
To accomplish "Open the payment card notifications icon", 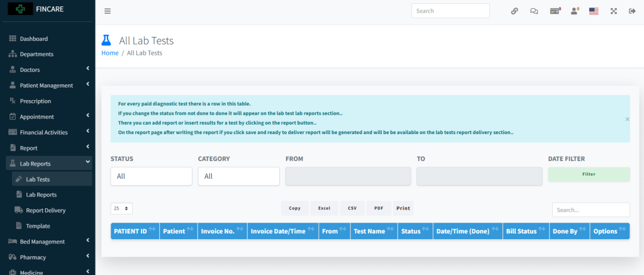I will [x=555, y=11].
